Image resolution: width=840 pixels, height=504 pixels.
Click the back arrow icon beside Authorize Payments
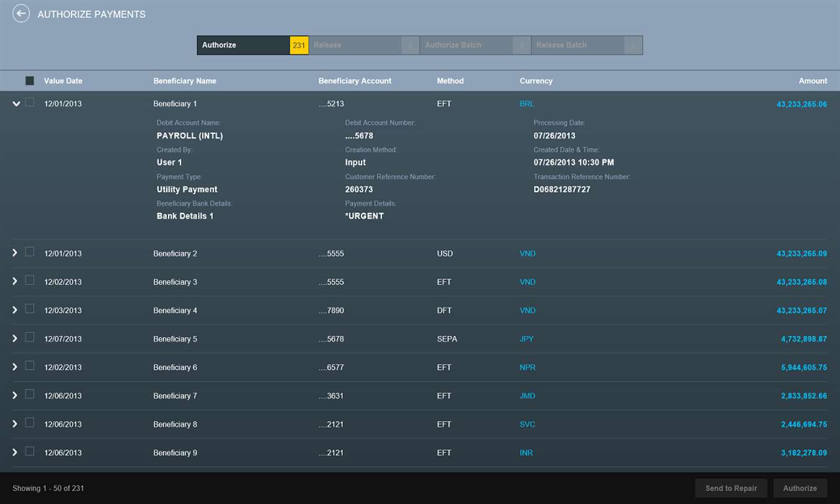[21, 14]
